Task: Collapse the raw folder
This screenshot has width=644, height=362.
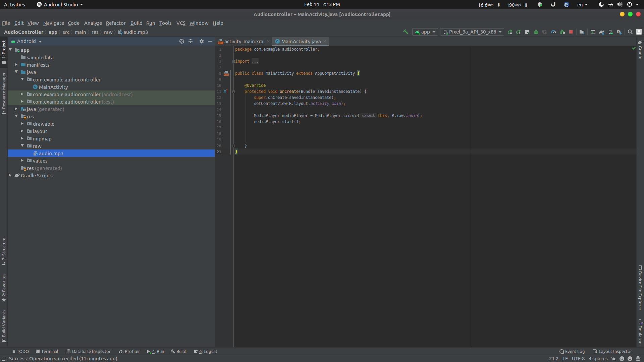Action: [x=22, y=146]
